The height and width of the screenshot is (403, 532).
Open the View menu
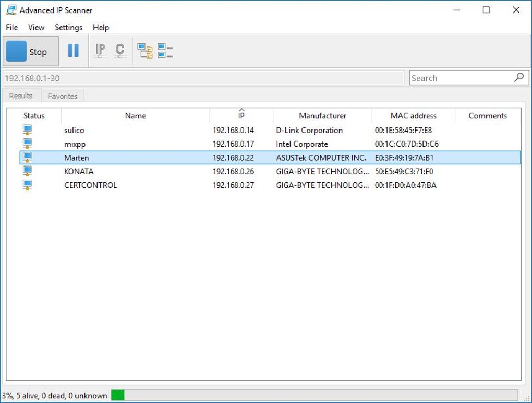click(37, 28)
